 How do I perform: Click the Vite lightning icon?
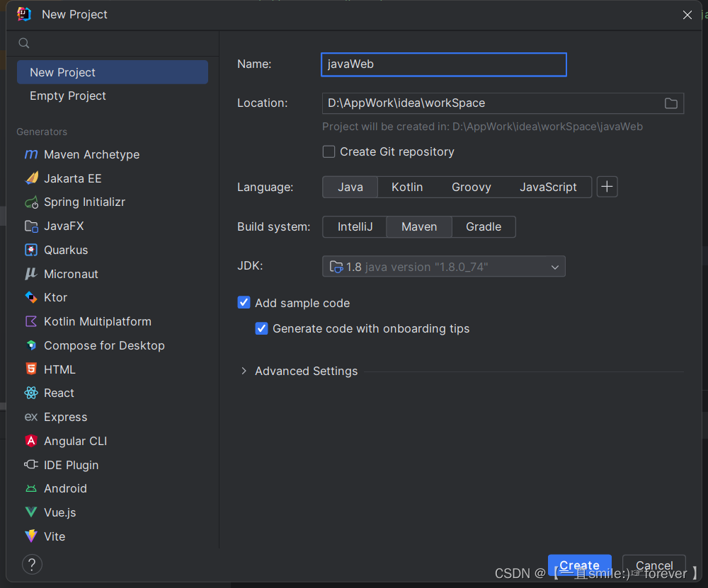pyautogui.click(x=31, y=536)
